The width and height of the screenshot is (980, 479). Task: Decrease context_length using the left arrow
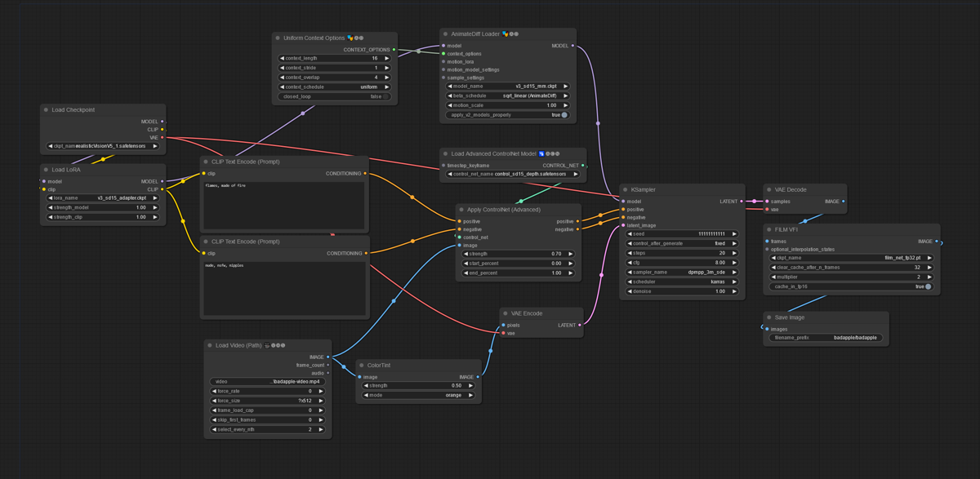[283, 59]
